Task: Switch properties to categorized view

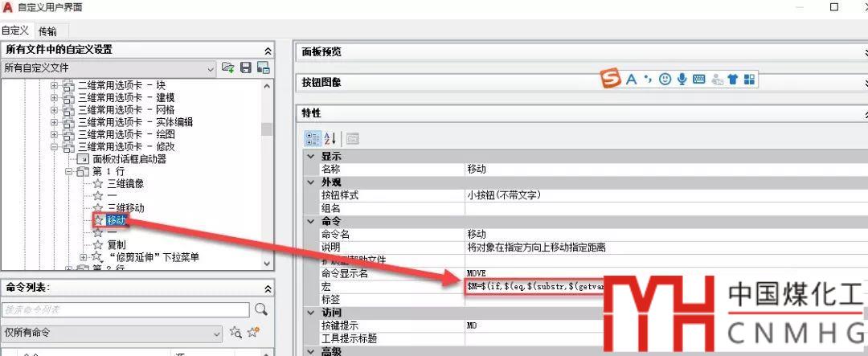Action: [312, 138]
